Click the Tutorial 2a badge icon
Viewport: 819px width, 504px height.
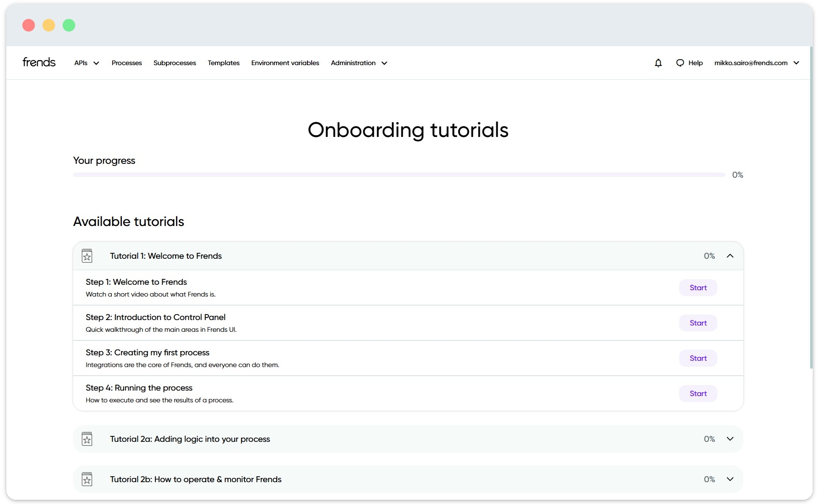[x=87, y=438]
